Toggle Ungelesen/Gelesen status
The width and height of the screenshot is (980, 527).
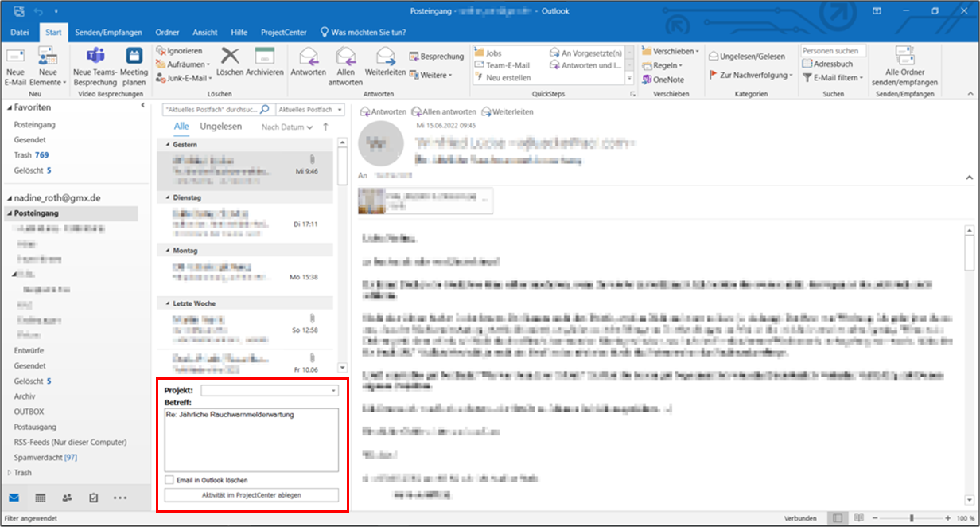[x=746, y=57]
